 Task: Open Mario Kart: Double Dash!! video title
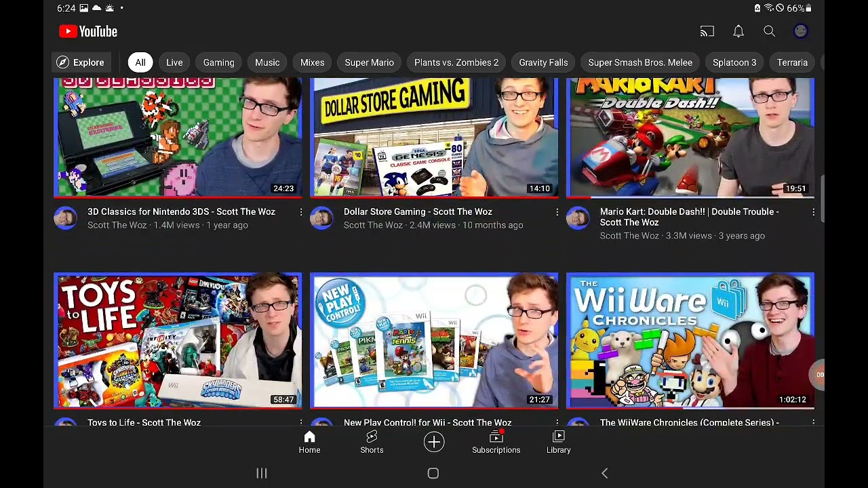coord(690,217)
